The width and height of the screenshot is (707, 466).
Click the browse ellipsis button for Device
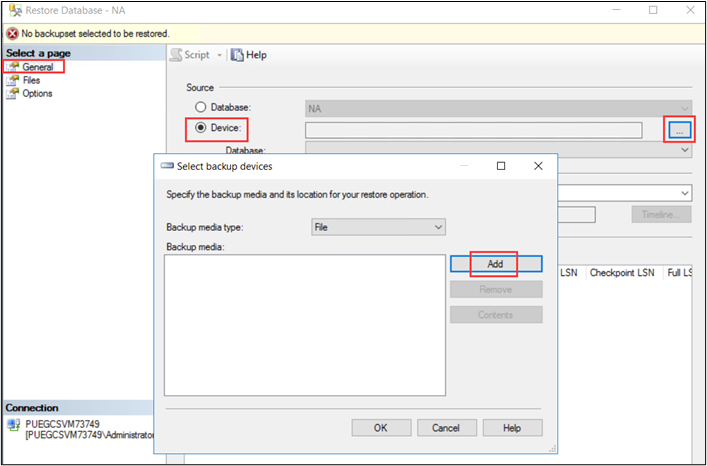pyautogui.click(x=679, y=130)
